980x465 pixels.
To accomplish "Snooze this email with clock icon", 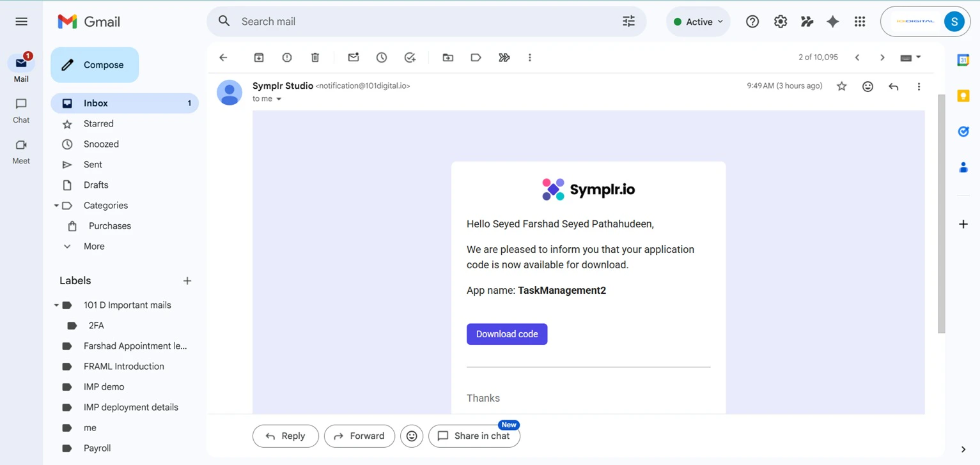I will coord(382,57).
